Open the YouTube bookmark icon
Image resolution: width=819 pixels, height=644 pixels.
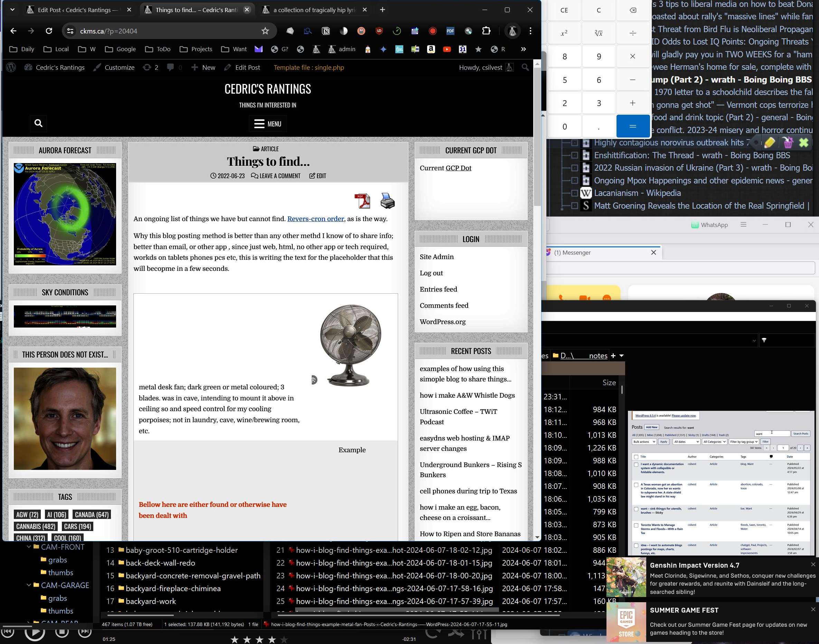click(447, 49)
